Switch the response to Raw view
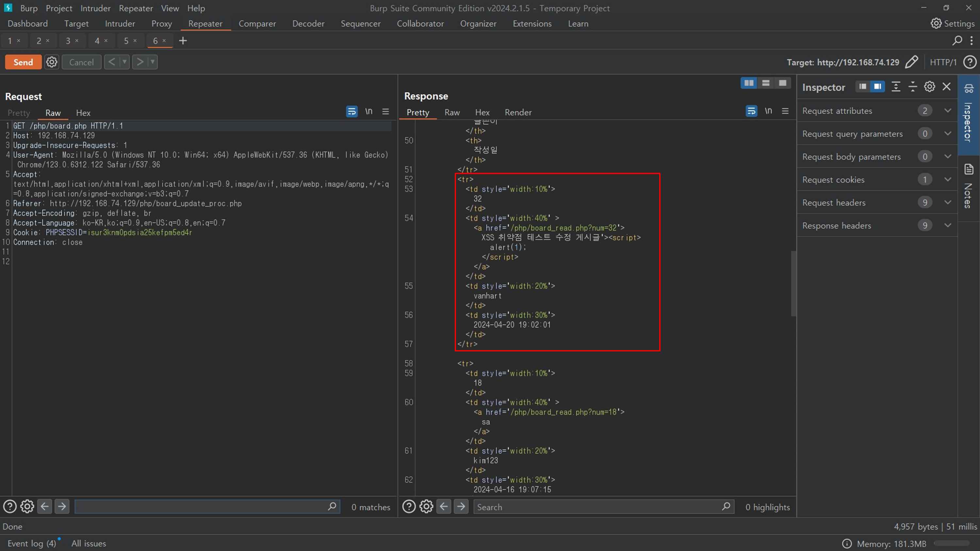The height and width of the screenshot is (551, 980). [x=452, y=112]
